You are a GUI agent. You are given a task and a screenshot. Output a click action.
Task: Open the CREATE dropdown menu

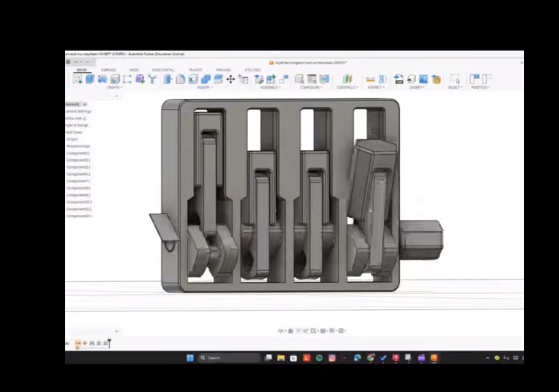point(114,88)
